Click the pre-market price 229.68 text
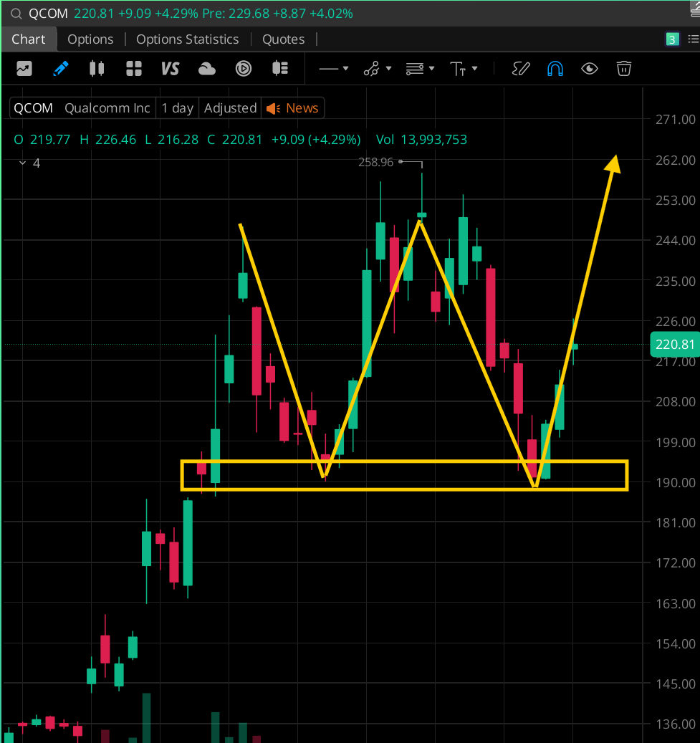 tap(249, 14)
